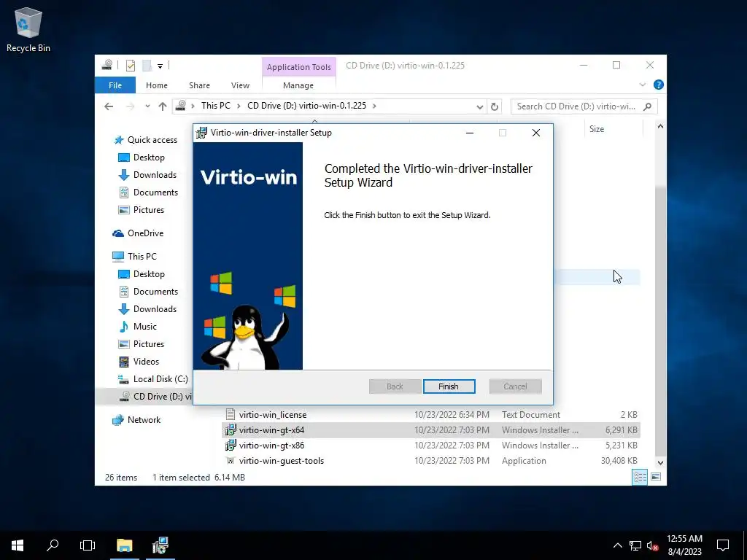Show hidden tray icons chevron

click(x=617, y=545)
